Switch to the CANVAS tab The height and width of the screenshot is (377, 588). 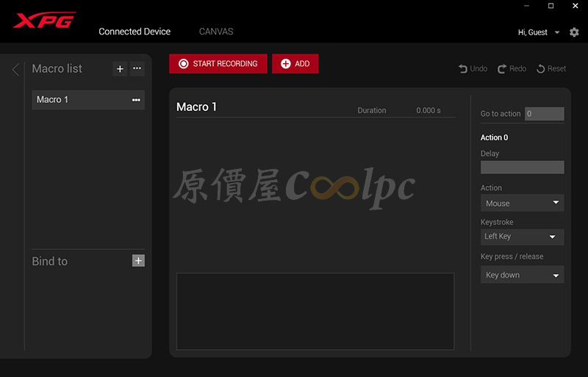(x=216, y=32)
